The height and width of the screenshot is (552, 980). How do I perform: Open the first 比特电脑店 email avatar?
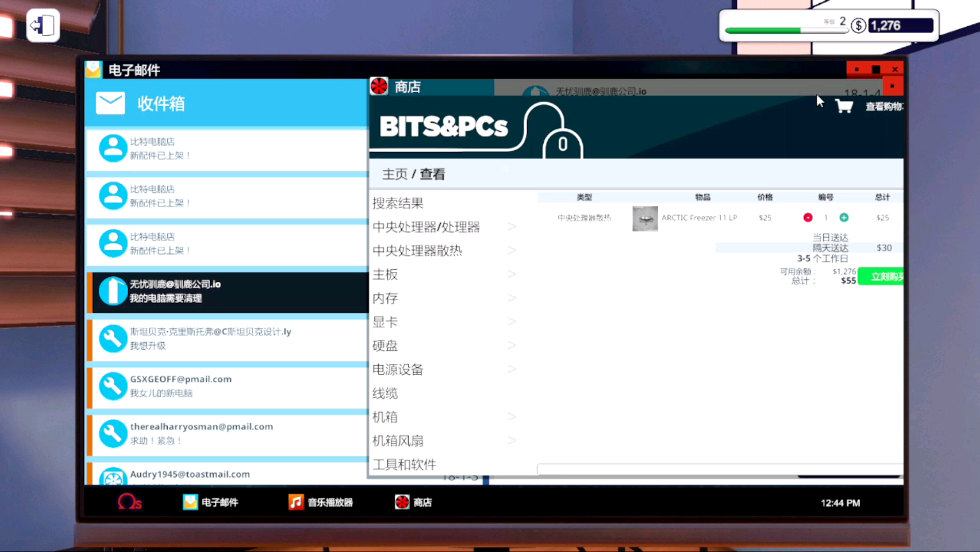pyautogui.click(x=113, y=148)
